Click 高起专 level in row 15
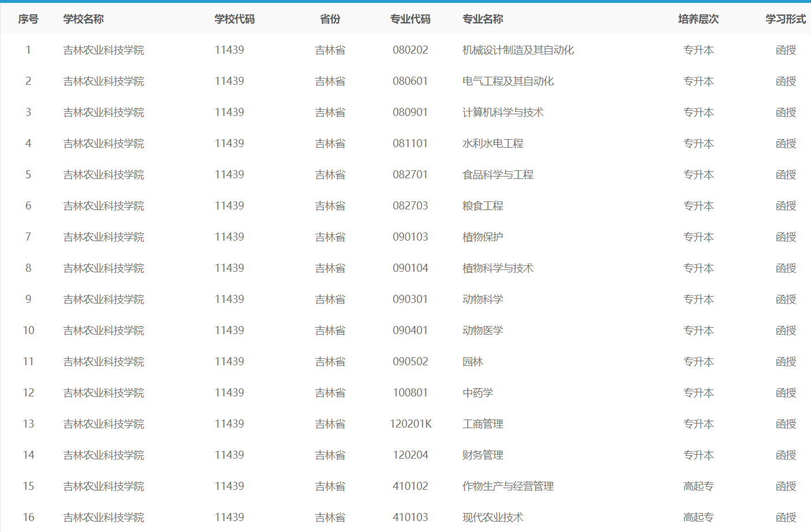 [698, 486]
